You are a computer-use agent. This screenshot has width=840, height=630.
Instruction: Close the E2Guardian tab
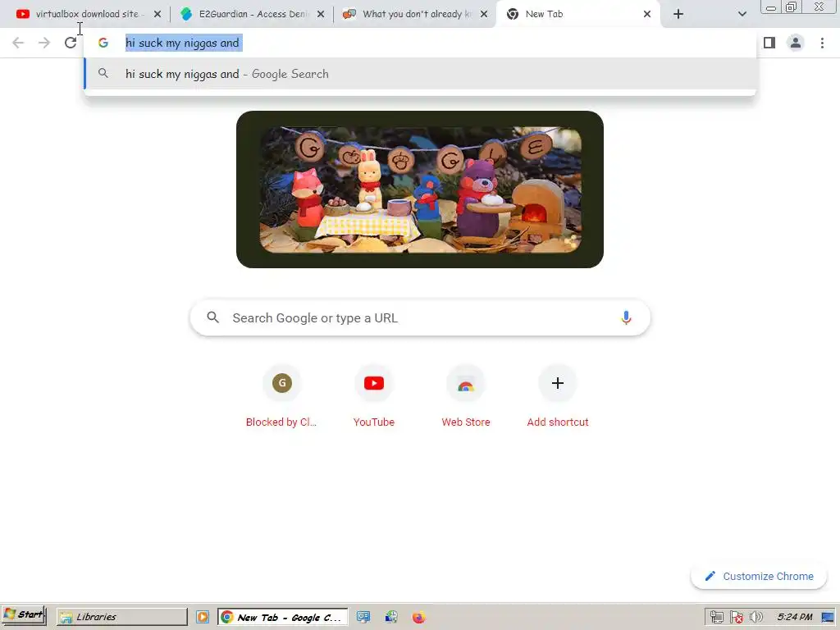pyautogui.click(x=321, y=14)
